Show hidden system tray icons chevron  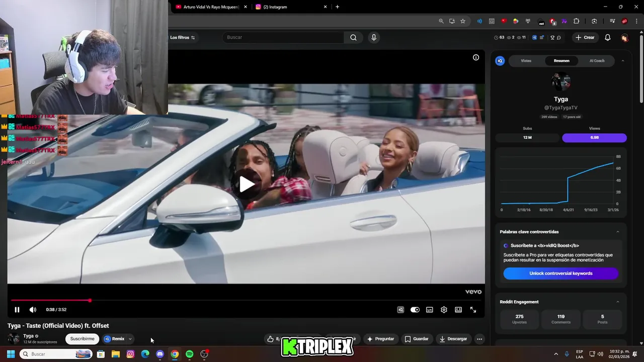556,354
